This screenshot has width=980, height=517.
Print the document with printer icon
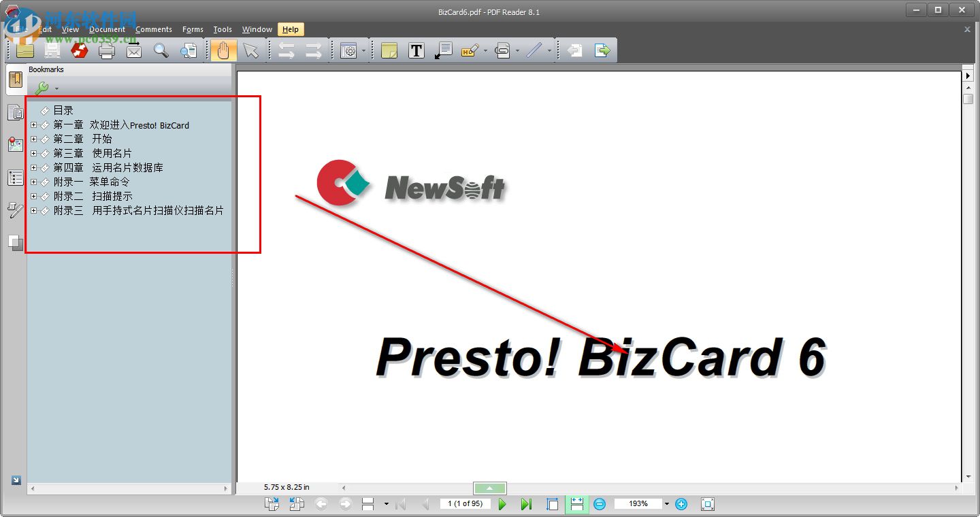[107, 50]
